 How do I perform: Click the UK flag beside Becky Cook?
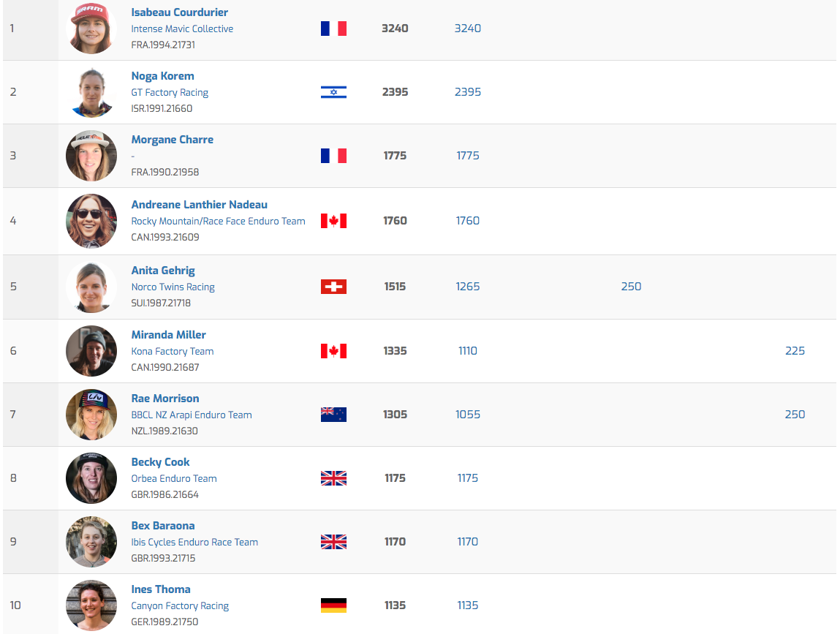[333, 478]
